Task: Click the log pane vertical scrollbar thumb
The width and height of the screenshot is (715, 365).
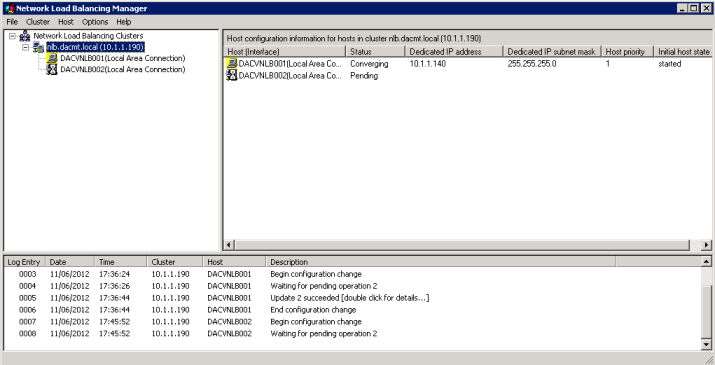Action: click(x=706, y=313)
